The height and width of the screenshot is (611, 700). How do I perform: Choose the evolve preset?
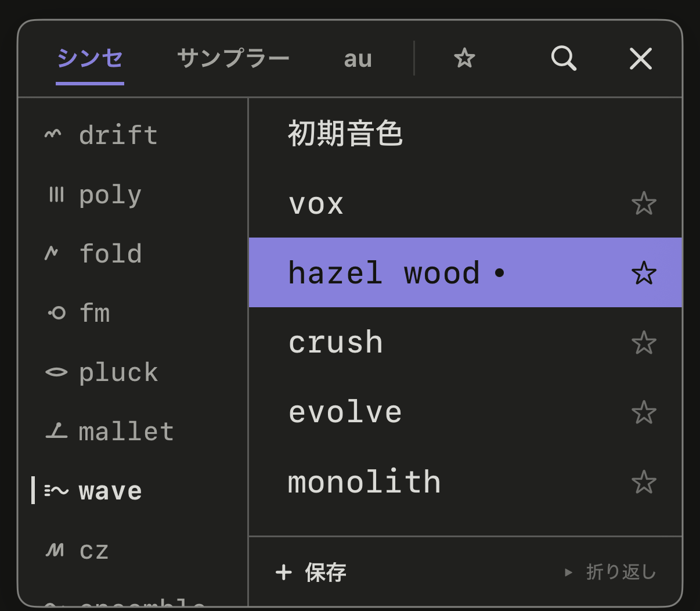[465, 412]
